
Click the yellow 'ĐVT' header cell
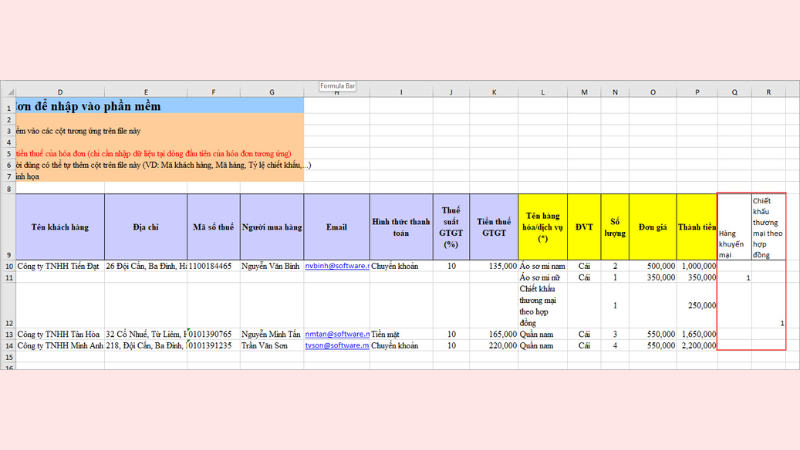584,227
